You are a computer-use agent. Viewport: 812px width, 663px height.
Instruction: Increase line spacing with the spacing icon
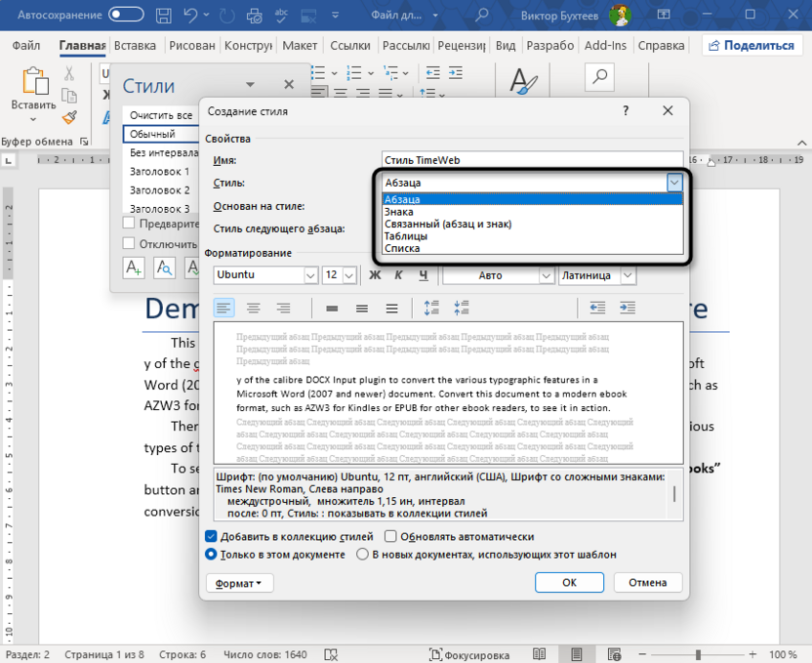pyautogui.click(x=430, y=307)
